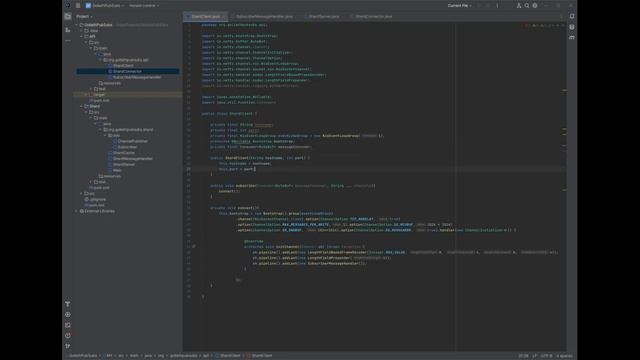
Task: Switch to the ShardConnector.java tab
Action: tap(373, 17)
